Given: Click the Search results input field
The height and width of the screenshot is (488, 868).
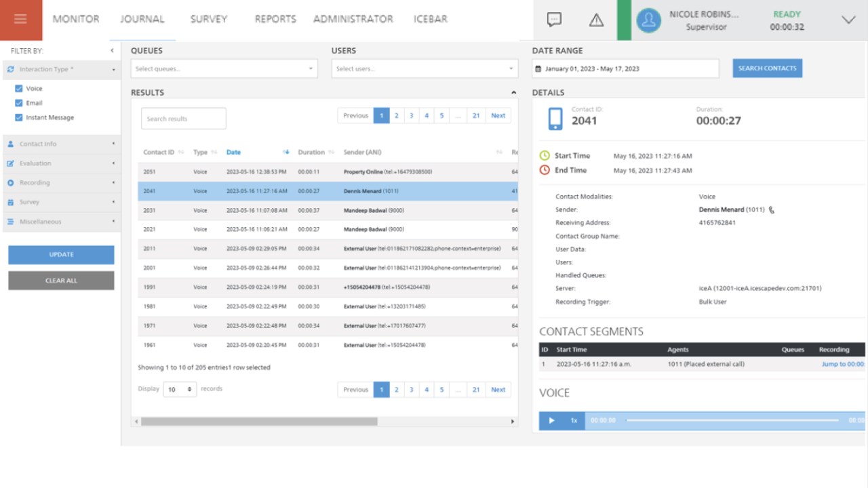Looking at the screenshot, I should [184, 119].
